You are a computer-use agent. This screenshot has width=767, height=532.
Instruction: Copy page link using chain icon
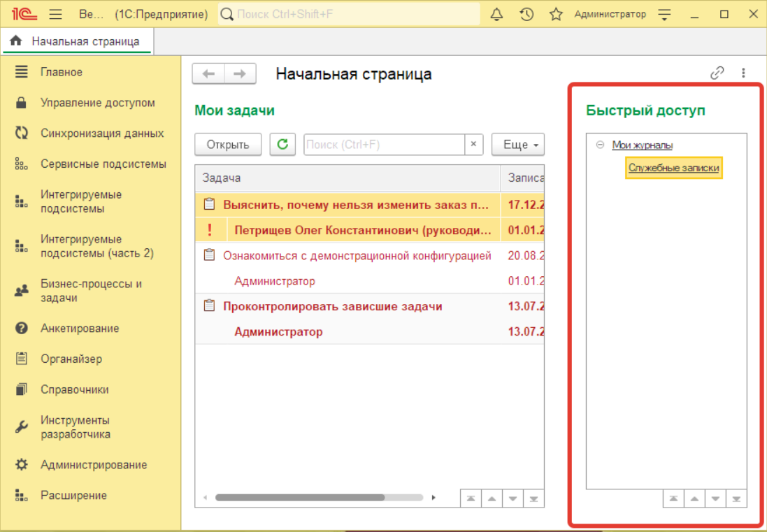tap(717, 73)
